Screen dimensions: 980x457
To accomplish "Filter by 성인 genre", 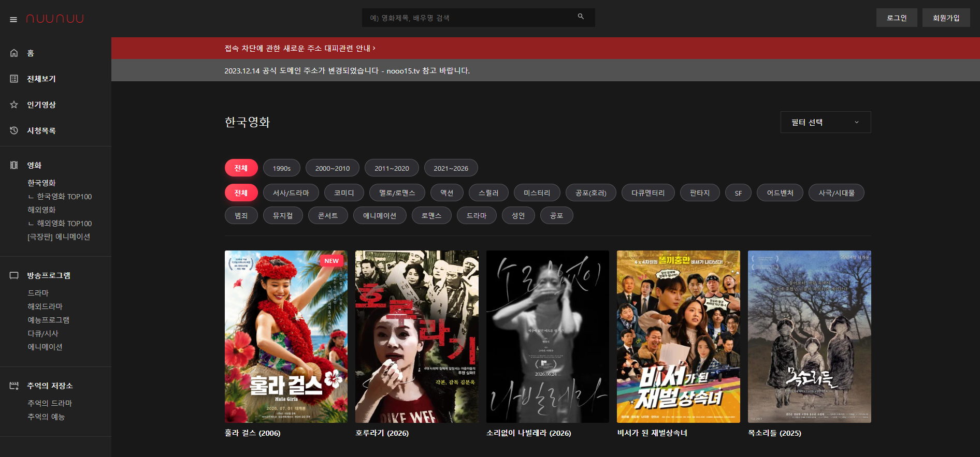I will 518,215.
